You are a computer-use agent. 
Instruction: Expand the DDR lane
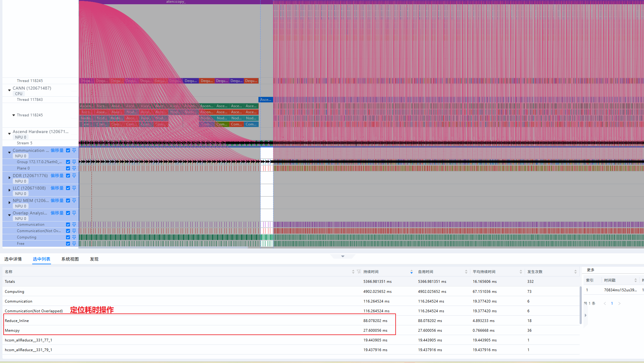(9, 178)
